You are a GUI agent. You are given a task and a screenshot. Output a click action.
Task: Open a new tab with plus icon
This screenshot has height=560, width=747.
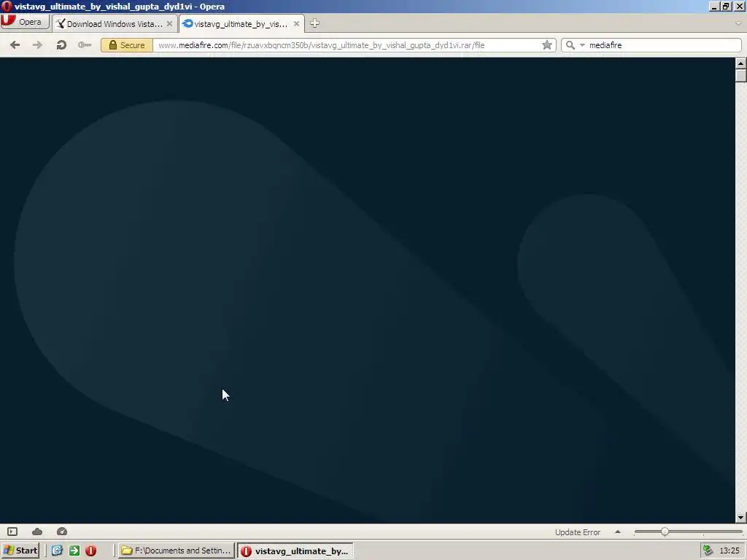tap(314, 23)
